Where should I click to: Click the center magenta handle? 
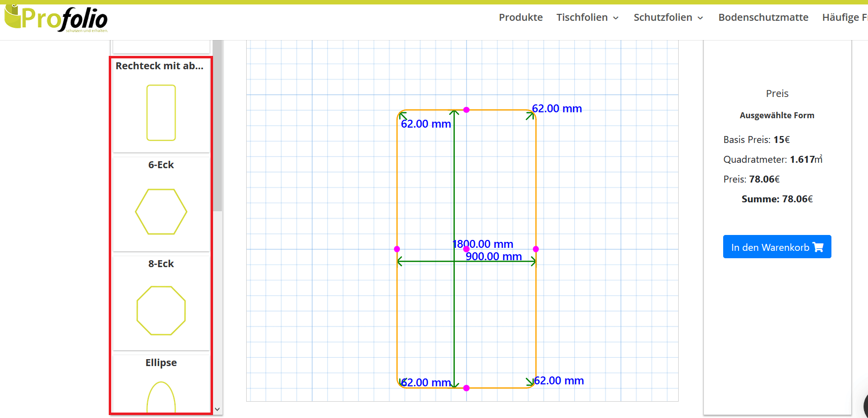pos(466,249)
